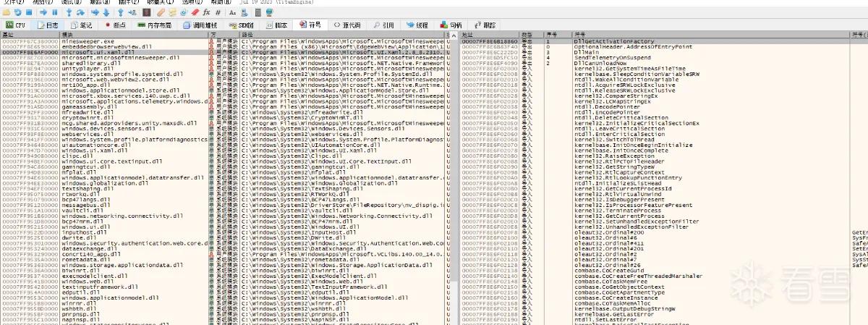Click the Labels toolbar icon
The height and width of the screenshot is (325, 868).
click(184, 12)
